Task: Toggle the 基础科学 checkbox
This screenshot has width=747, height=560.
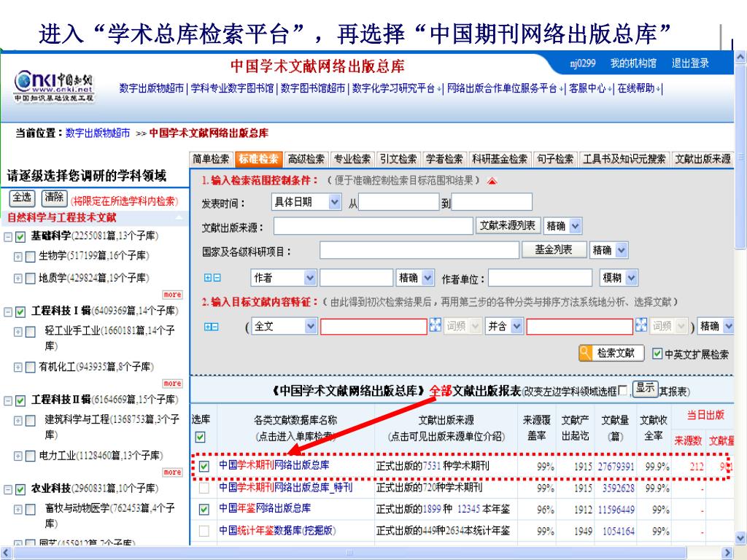Action: coord(20,237)
